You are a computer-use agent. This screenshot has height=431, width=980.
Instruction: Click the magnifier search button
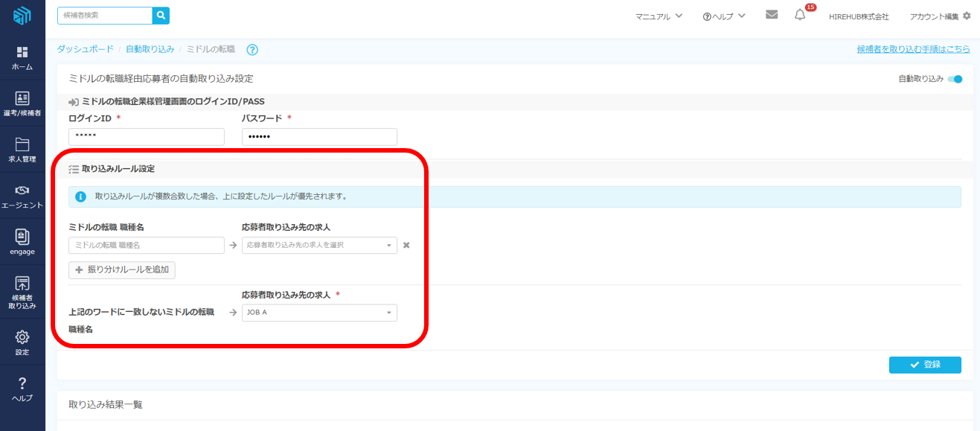161,15
